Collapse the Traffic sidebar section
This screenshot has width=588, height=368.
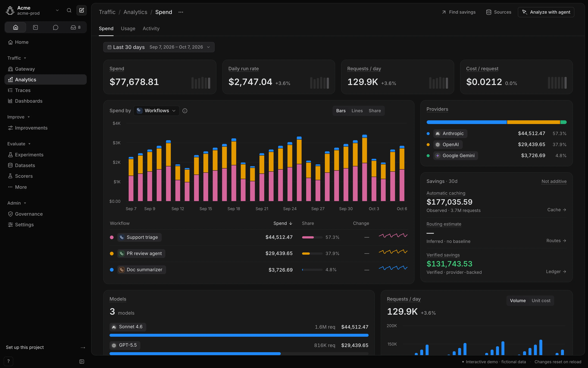pyautogui.click(x=17, y=58)
